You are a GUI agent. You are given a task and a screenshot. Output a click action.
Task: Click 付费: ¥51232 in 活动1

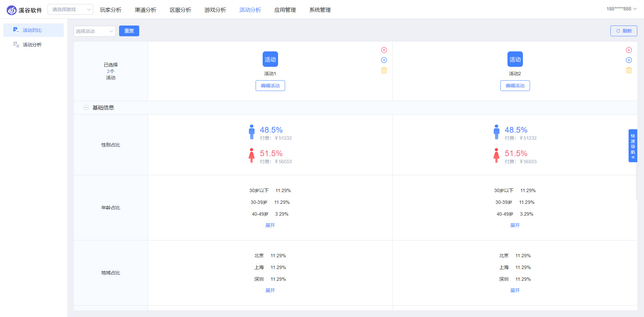click(276, 138)
